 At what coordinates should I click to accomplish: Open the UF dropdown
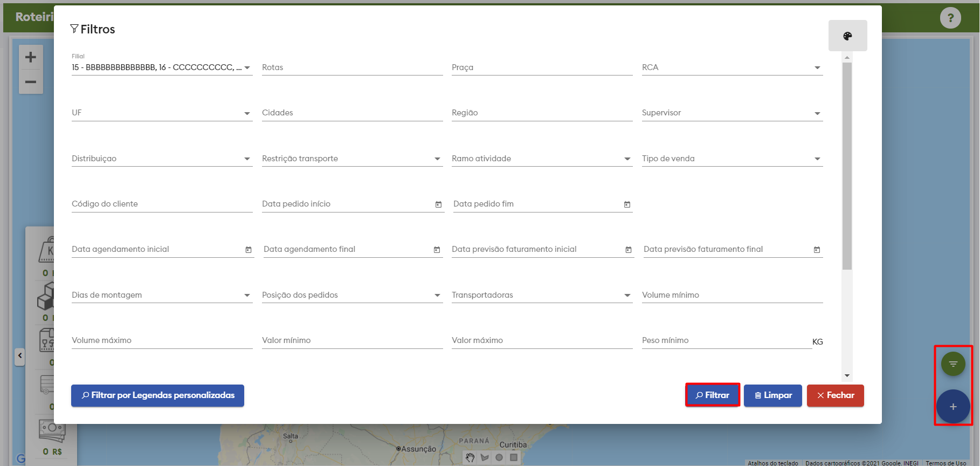[x=247, y=113]
